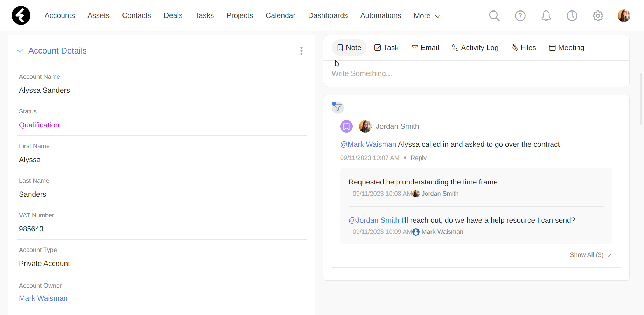
Task: Click the Private Account type value
Action: [x=44, y=264]
